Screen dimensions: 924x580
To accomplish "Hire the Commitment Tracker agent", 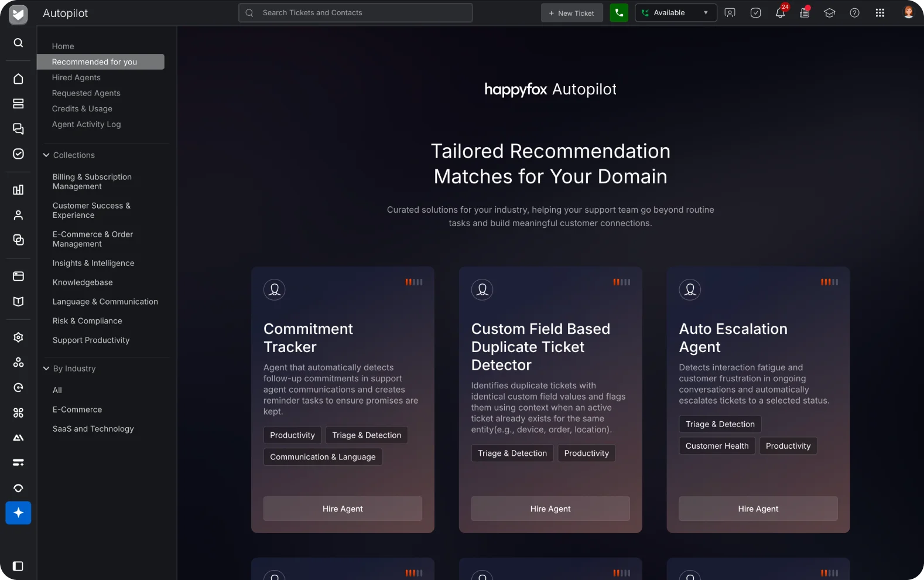I will click(x=343, y=509).
